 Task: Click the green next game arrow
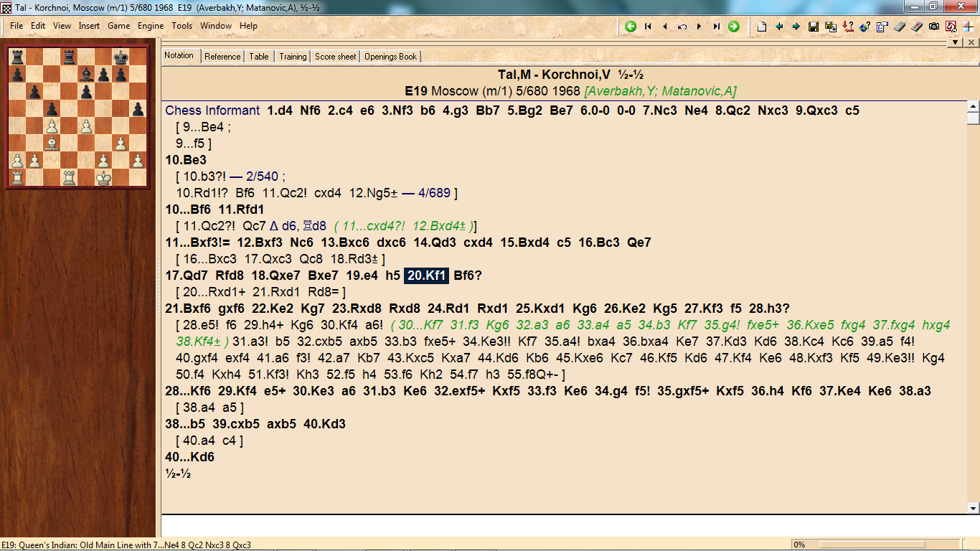pyautogui.click(x=733, y=27)
